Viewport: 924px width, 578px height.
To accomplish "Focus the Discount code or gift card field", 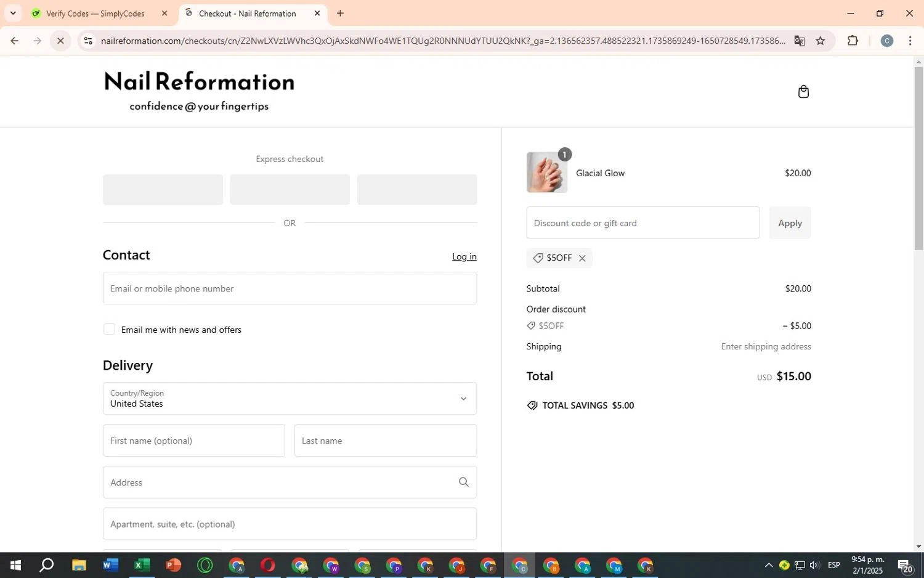I will (x=643, y=223).
